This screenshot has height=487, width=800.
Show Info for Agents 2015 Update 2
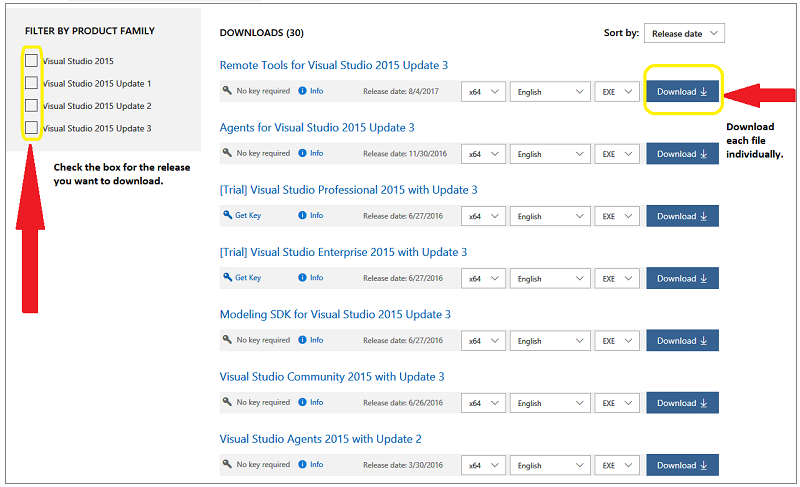(311, 464)
